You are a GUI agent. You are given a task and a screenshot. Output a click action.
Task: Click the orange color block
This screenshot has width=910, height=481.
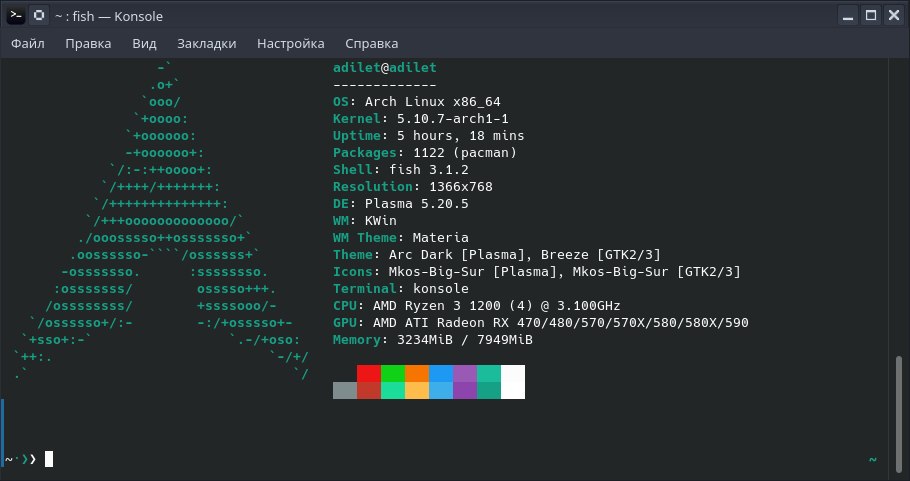tap(417, 373)
